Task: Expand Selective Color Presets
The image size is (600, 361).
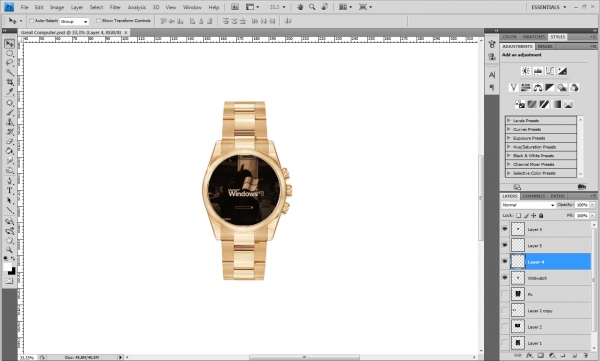Action: pyautogui.click(x=509, y=173)
